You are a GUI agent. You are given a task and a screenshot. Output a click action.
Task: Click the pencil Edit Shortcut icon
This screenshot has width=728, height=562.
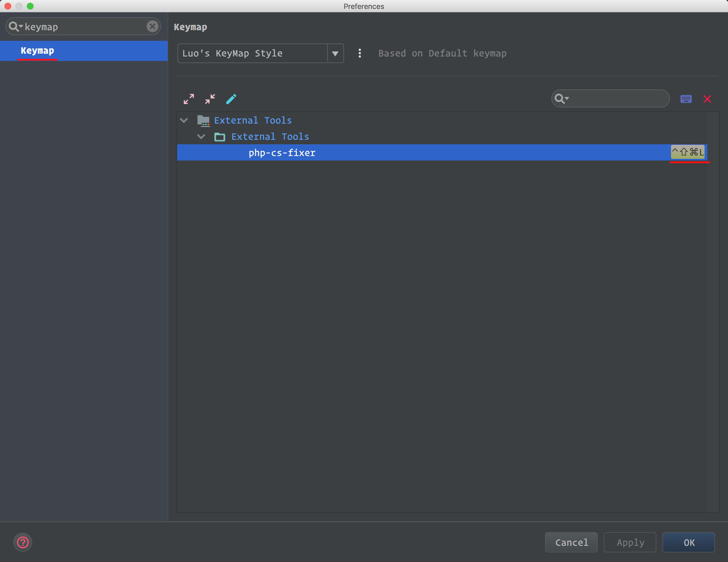tap(231, 99)
